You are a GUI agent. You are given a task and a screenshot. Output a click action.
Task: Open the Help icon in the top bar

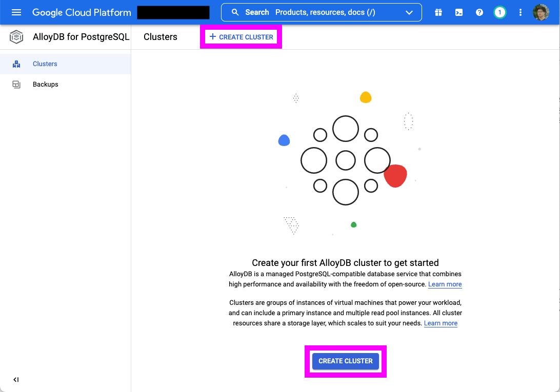pos(479,12)
